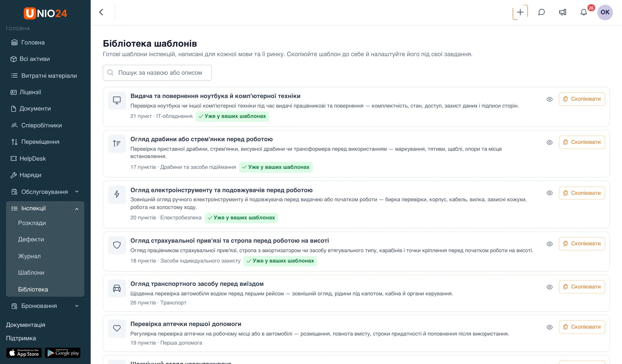Preview the laptop handover template via eye icon
This screenshot has width=622, height=364.
[549, 99]
